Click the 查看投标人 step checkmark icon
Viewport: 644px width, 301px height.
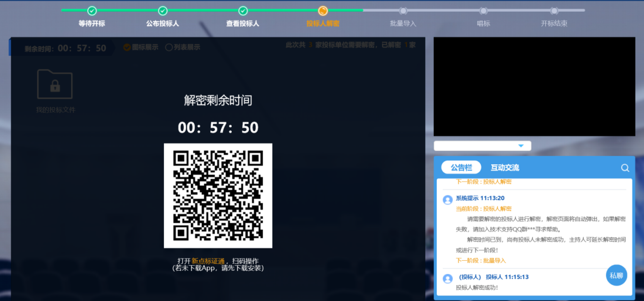pyautogui.click(x=243, y=11)
